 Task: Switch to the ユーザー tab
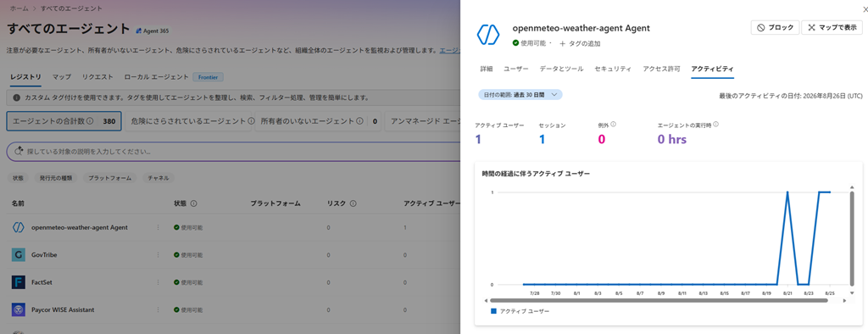coord(516,70)
